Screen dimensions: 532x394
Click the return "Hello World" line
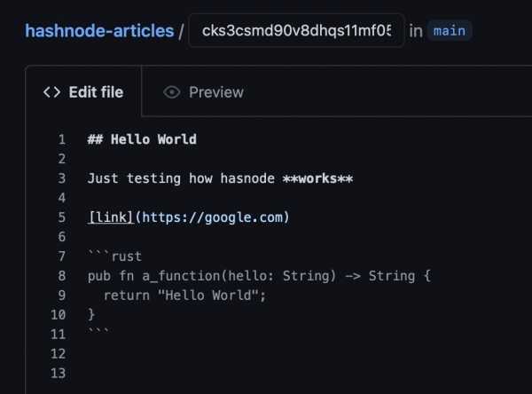(x=184, y=295)
